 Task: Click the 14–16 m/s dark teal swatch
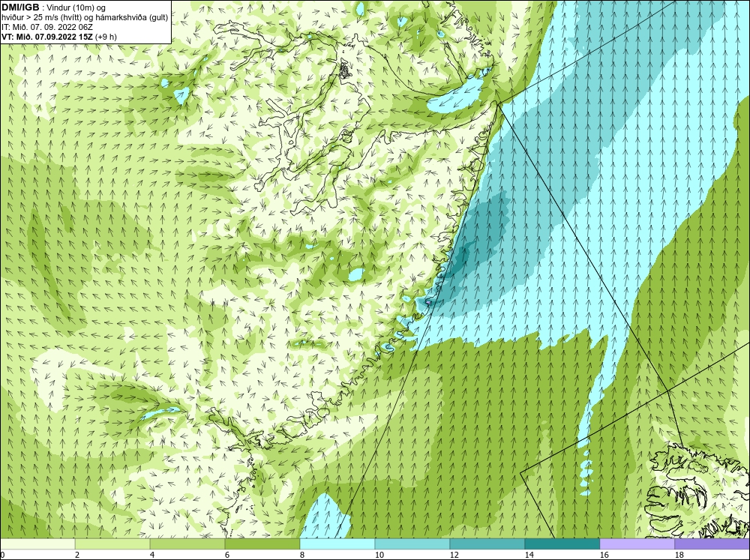562,544
